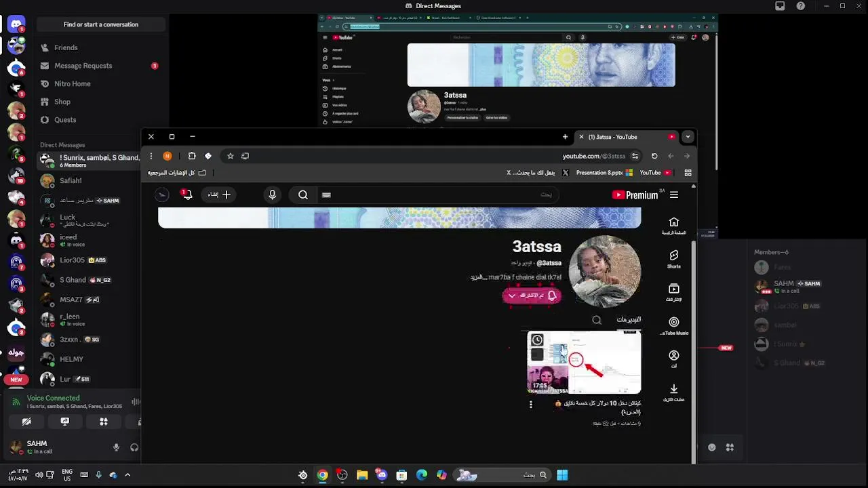The height and width of the screenshot is (488, 868).
Task: Open the iceed direct message
Action: tap(88, 241)
